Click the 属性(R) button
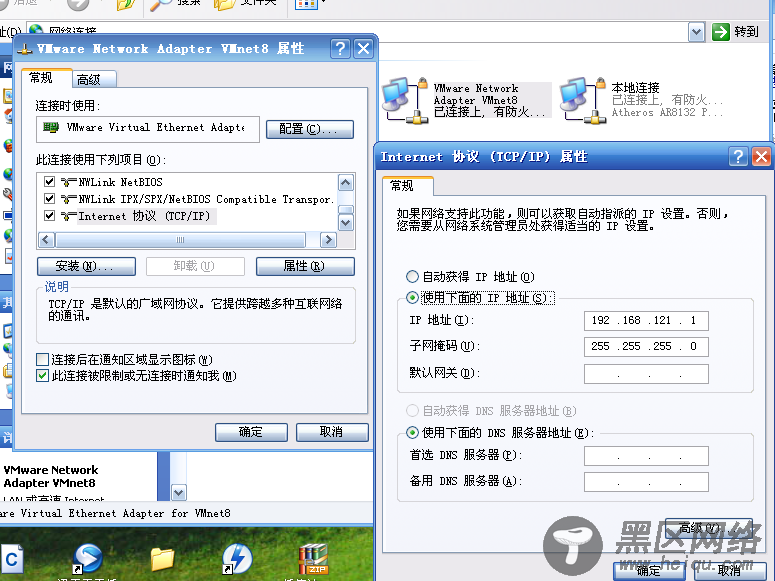The height and width of the screenshot is (581, 775). (x=305, y=266)
